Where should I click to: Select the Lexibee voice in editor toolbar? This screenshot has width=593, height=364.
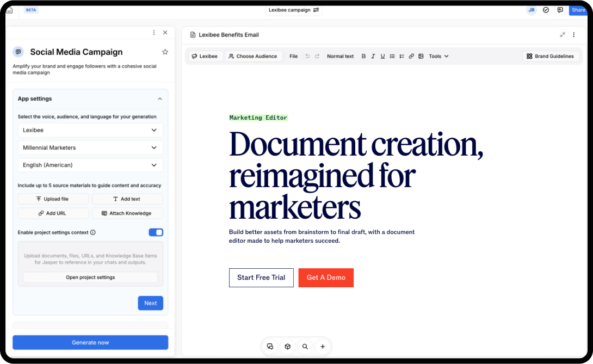[205, 56]
